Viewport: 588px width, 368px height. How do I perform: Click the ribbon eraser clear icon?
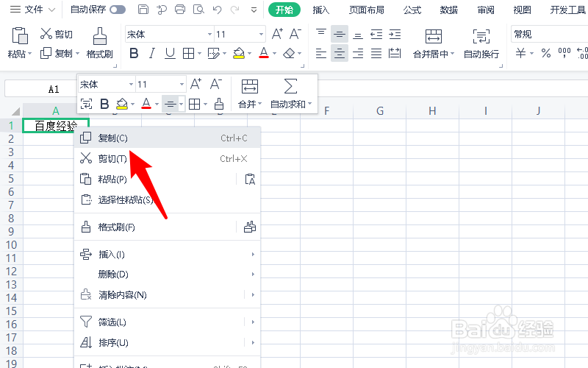coord(289,53)
